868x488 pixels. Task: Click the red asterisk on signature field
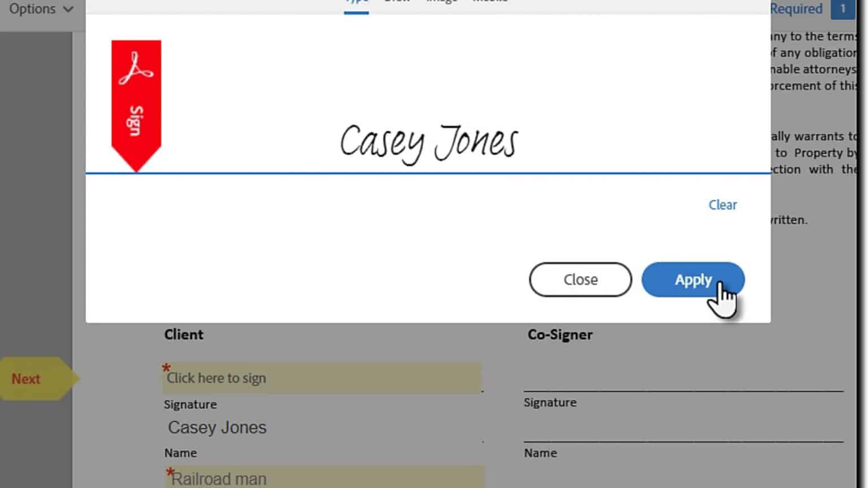(x=166, y=368)
